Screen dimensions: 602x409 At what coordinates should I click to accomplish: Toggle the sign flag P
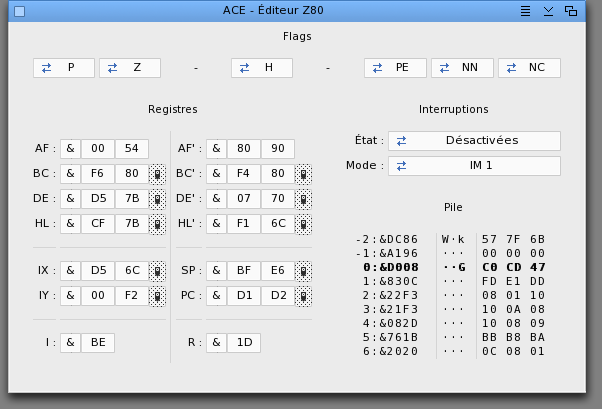(64, 68)
